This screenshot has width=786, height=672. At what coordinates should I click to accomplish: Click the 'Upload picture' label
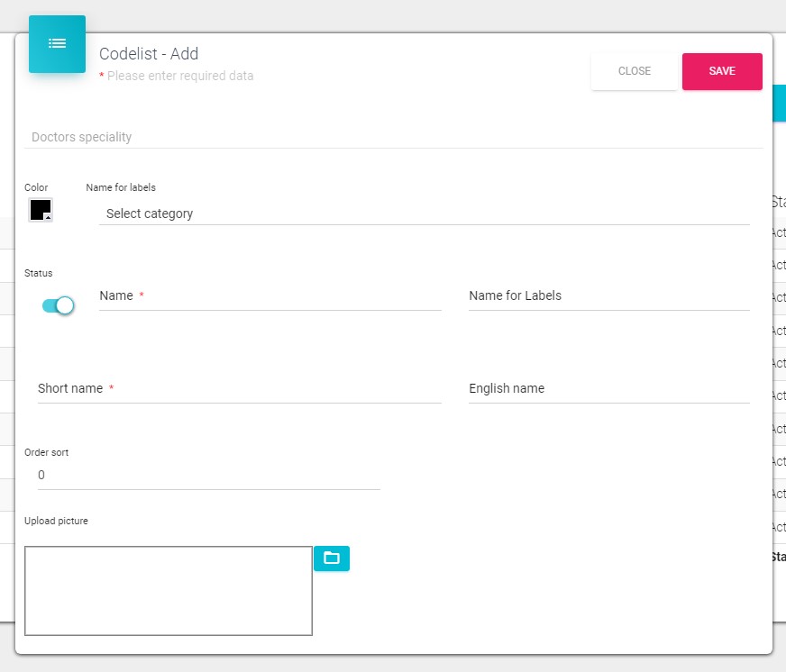pos(56,521)
